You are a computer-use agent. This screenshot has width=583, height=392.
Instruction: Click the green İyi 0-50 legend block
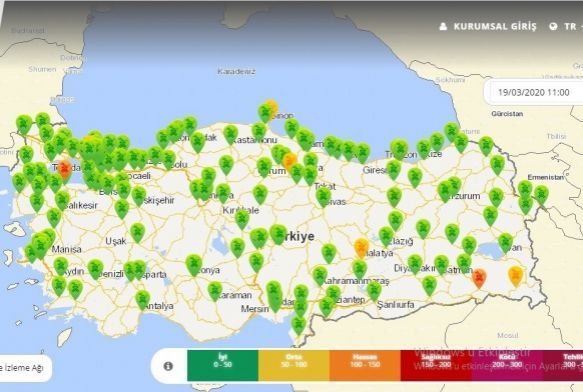[x=223, y=365]
